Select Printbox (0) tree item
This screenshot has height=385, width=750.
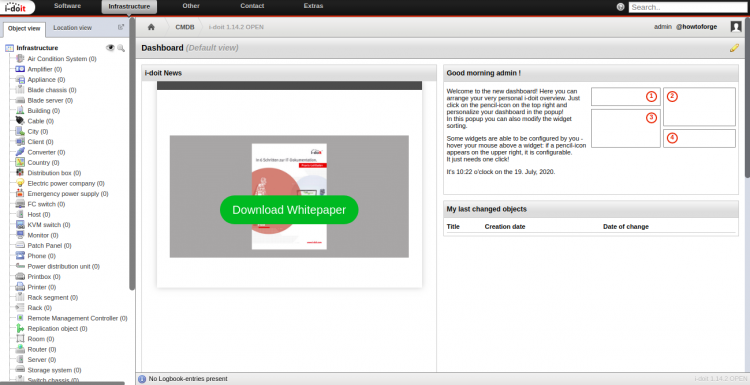pos(44,276)
